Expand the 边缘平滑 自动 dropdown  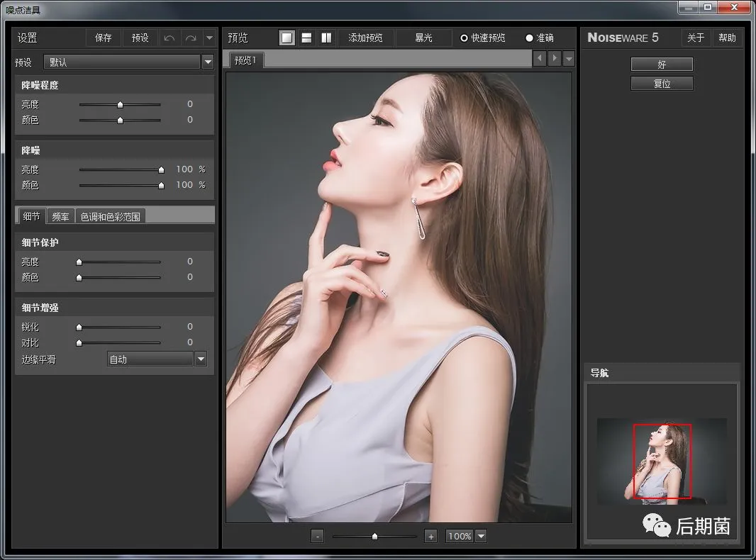(201, 359)
